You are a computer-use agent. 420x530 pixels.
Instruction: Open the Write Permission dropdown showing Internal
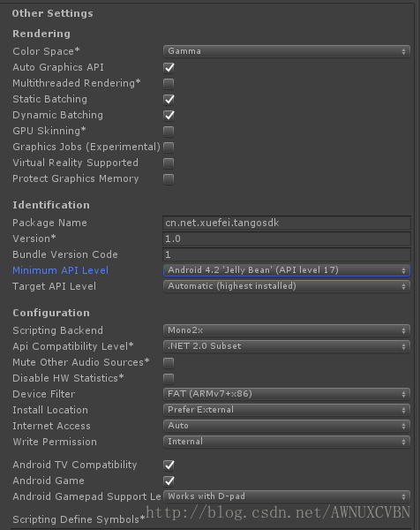pyautogui.click(x=287, y=442)
